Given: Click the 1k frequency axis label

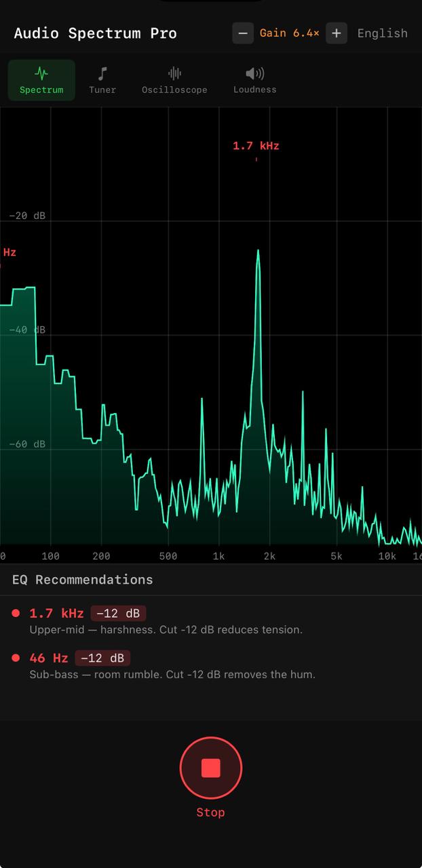Looking at the screenshot, I should pyautogui.click(x=218, y=556).
